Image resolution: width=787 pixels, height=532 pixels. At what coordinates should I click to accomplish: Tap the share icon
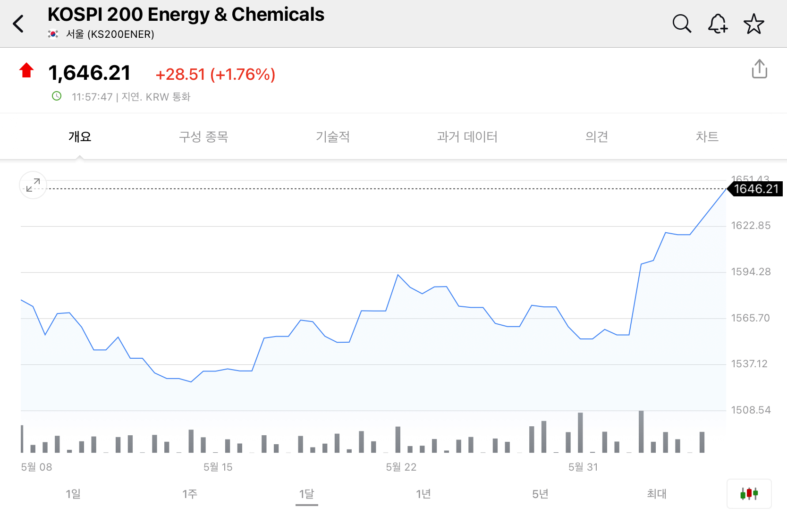759,69
